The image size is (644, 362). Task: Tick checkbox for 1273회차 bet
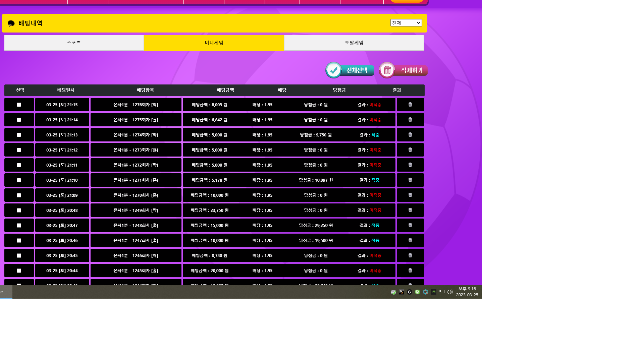point(19,150)
